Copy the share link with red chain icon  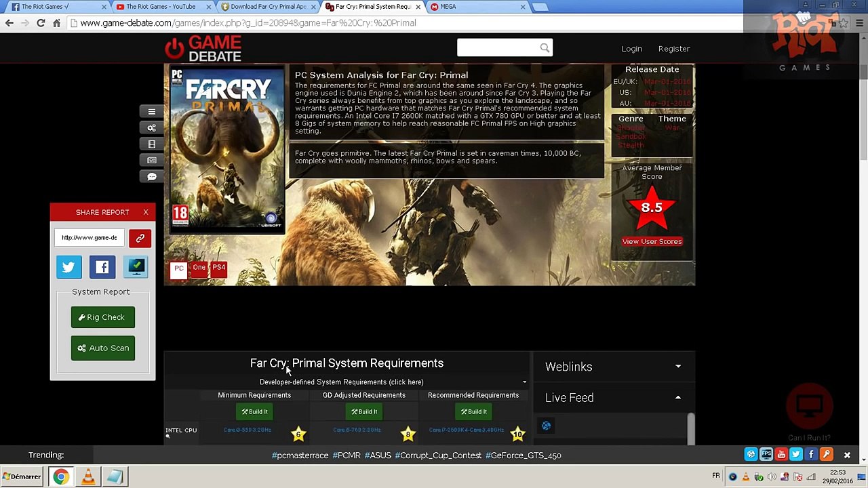click(140, 238)
